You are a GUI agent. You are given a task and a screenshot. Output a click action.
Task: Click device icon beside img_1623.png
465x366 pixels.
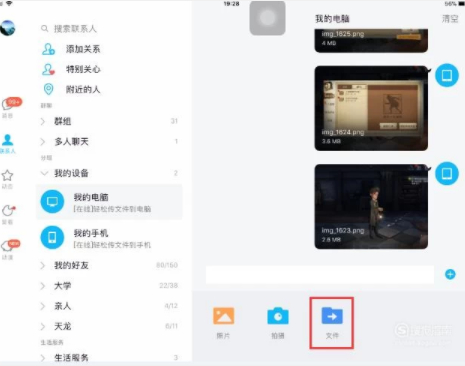tap(447, 173)
